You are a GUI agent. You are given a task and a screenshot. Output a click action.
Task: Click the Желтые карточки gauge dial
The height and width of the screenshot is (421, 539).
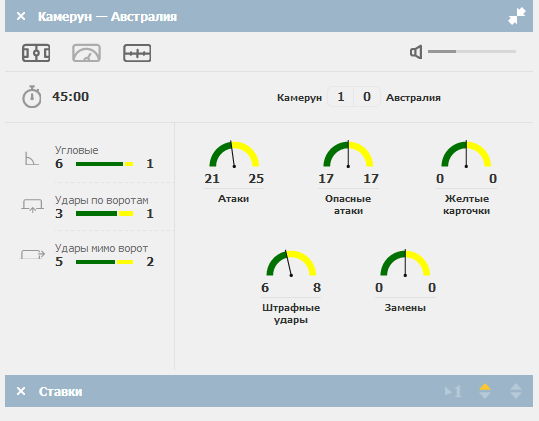pos(466,154)
